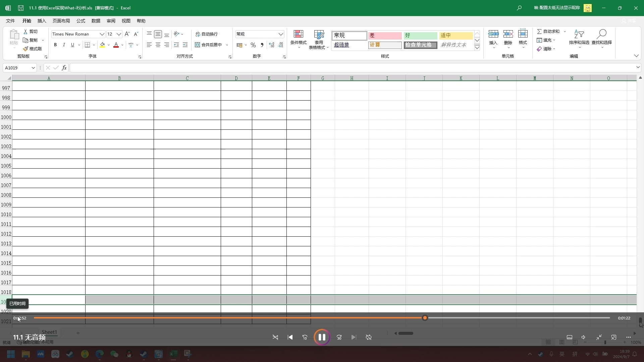Viewport: 644px width, 362px height.
Task: Select the Sheet1 worksheet tab
Action: [x=49, y=332]
